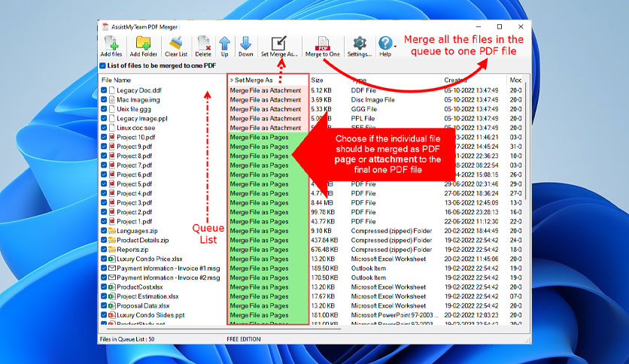Click size value 437.84 KB
Viewport: 629px width, 364px height.
[324, 240]
